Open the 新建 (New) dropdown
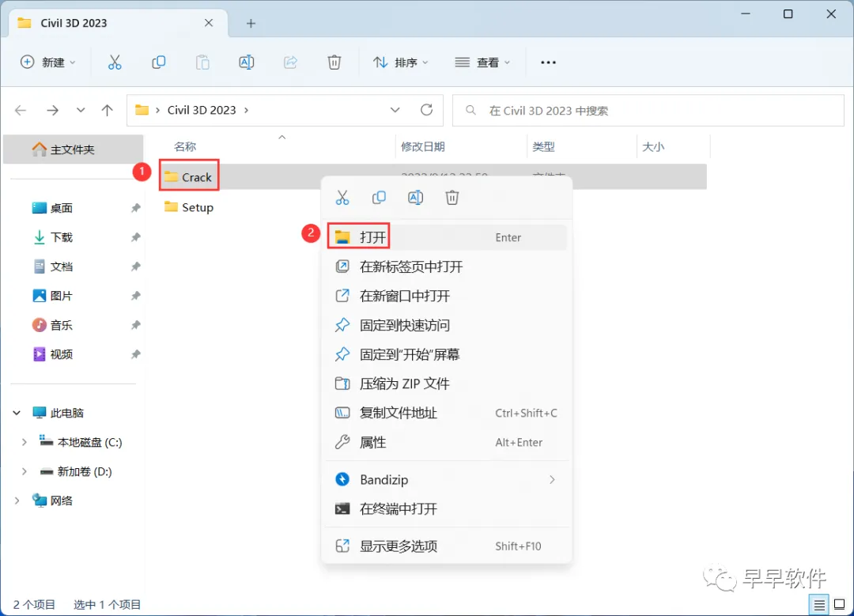 (x=48, y=62)
